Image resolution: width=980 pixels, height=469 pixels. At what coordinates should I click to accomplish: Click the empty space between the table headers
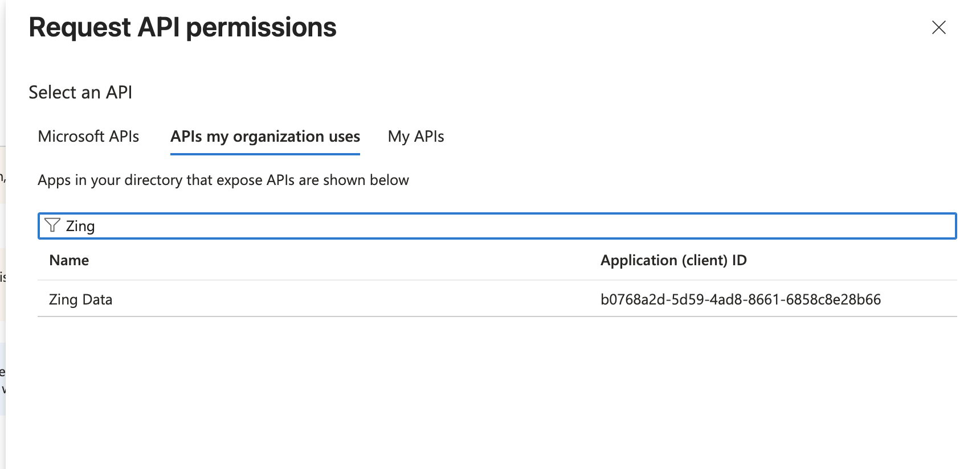342,260
